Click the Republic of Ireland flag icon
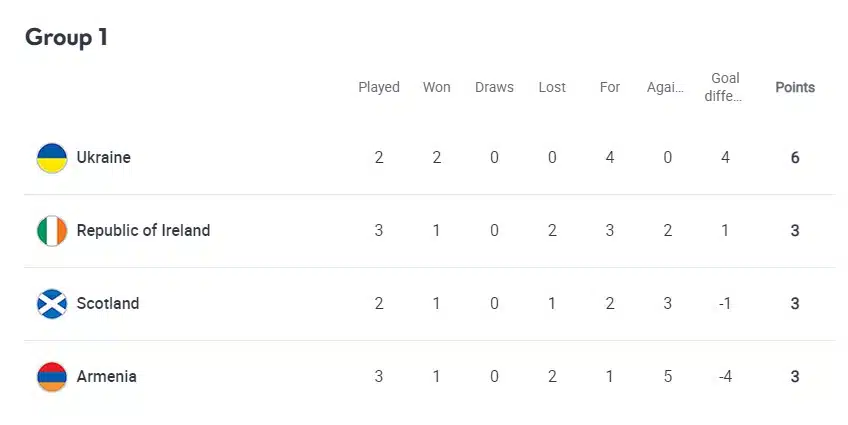 coord(52,231)
